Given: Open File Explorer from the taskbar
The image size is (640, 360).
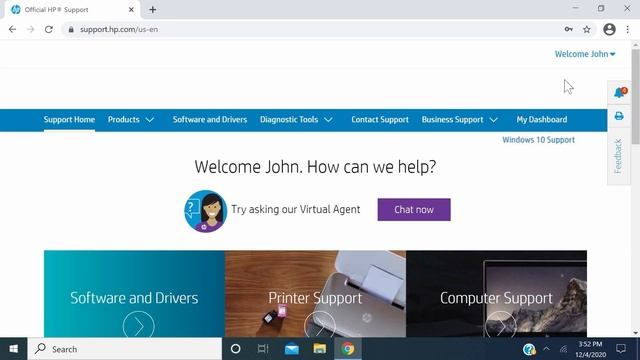Looking at the screenshot, I should [x=320, y=349].
